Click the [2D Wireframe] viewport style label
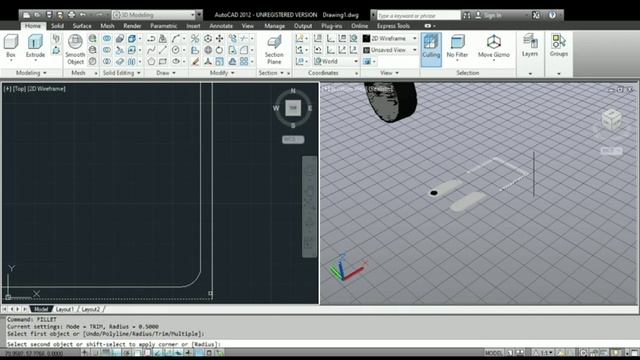 pyautogui.click(x=46, y=88)
